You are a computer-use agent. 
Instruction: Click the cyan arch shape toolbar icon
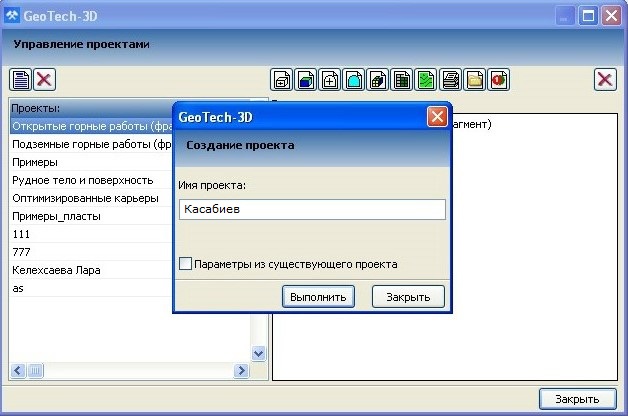coord(354,79)
